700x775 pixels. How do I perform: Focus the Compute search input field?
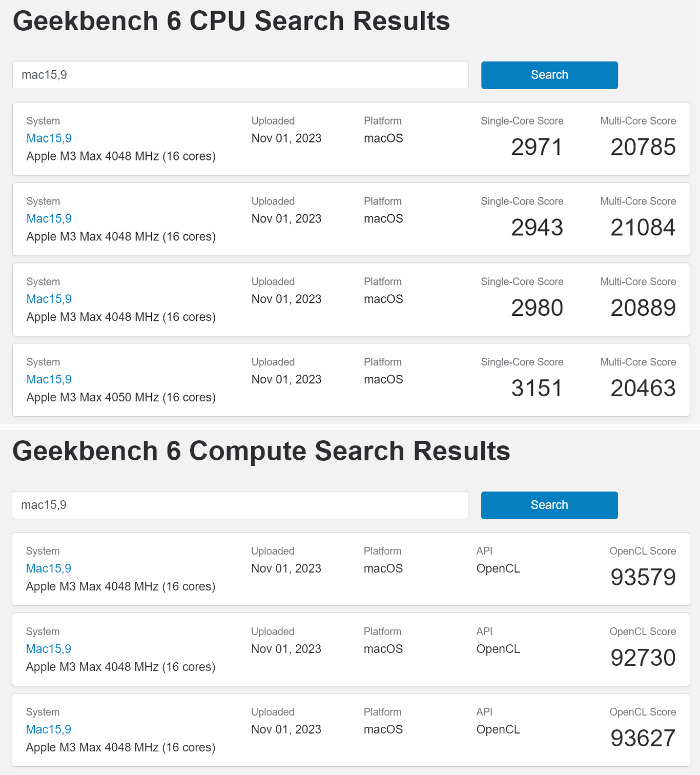240,505
